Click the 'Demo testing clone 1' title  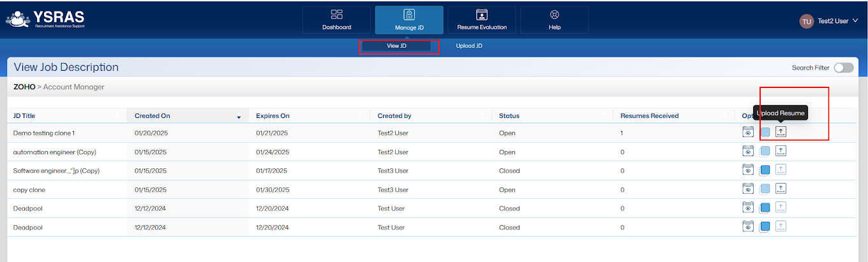tap(44, 133)
